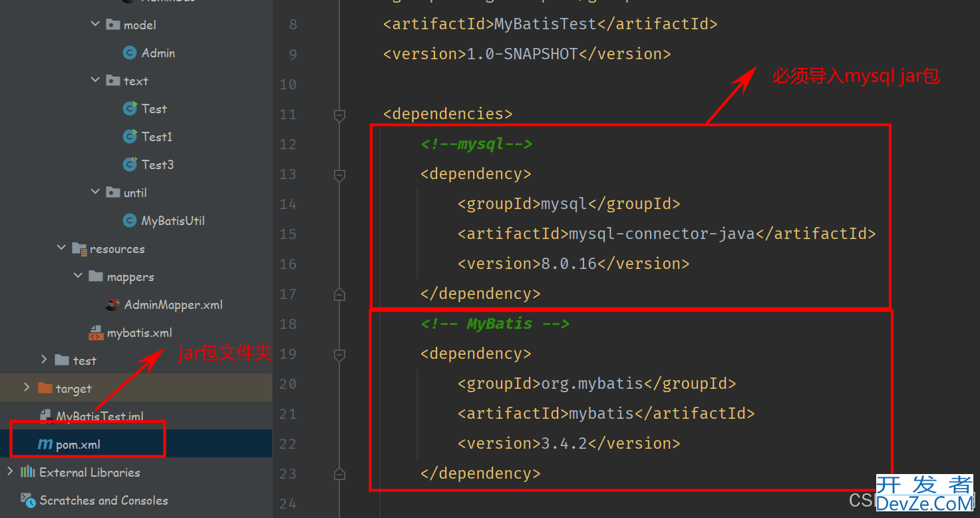The width and height of the screenshot is (980, 518).
Task: Open the Admin class
Action: coord(158,53)
